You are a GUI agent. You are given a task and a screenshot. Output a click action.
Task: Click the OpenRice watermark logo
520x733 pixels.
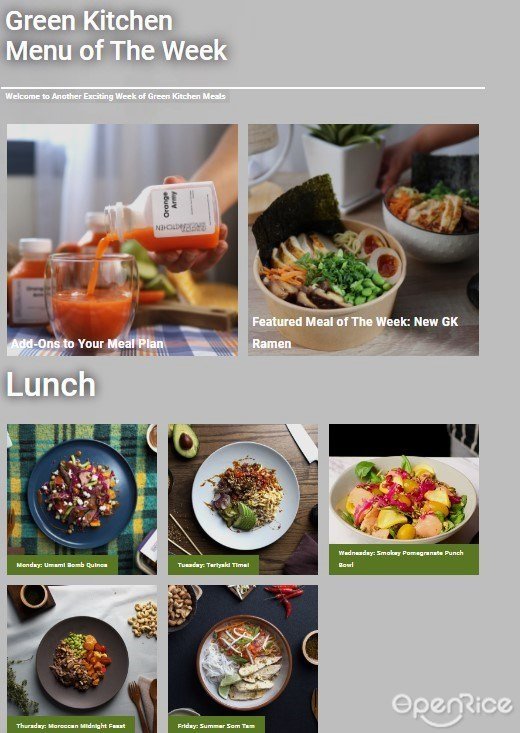[x=452, y=709]
